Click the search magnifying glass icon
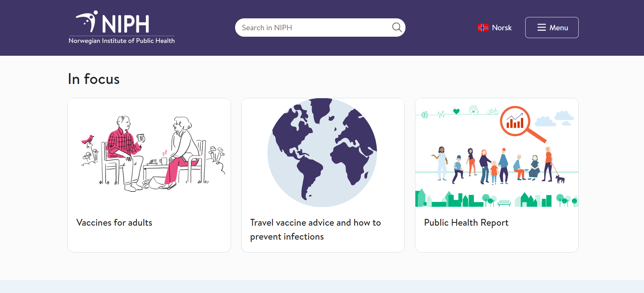 click(397, 28)
